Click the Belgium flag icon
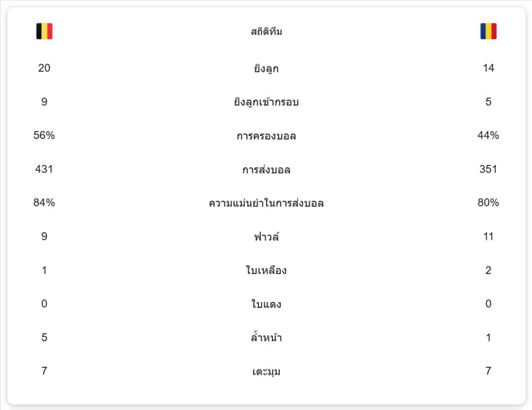 click(44, 31)
